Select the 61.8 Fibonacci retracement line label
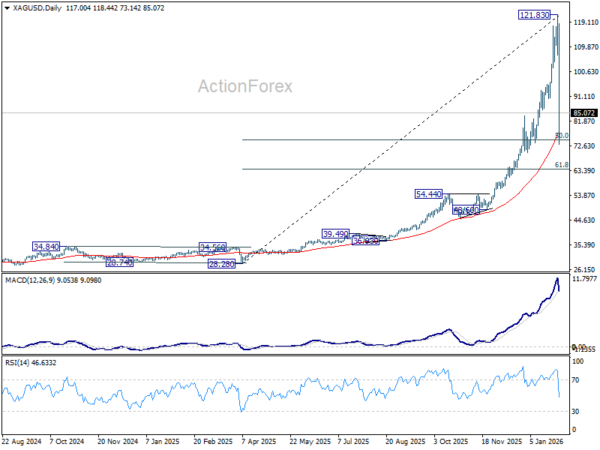This screenshot has width=600, height=450. click(x=561, y=165)
